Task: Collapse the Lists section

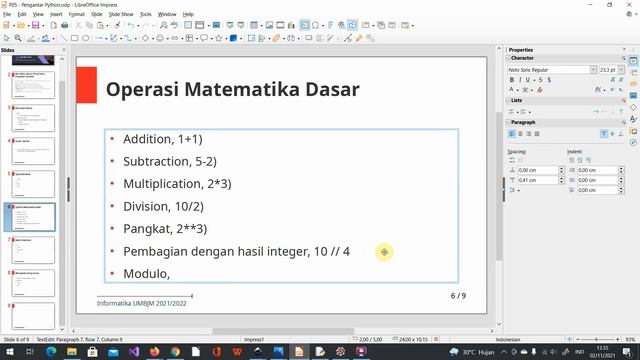Action: [509, 100]
